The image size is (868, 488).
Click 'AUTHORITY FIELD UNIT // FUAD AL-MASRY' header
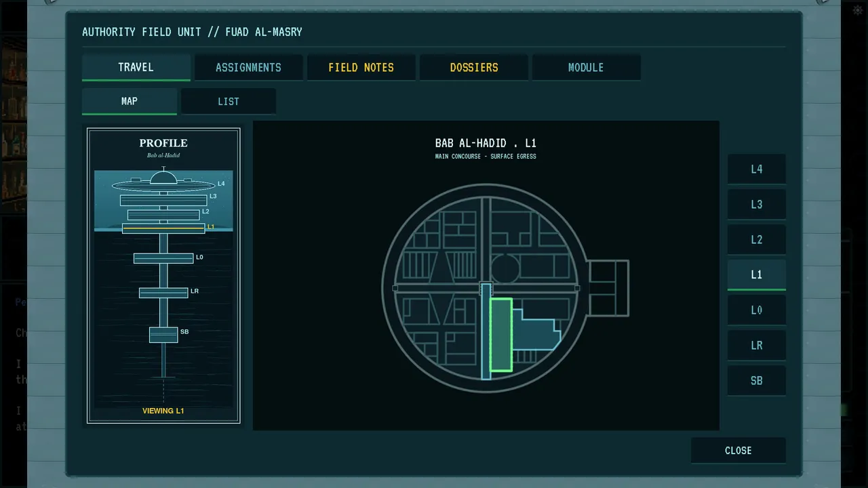192,32
